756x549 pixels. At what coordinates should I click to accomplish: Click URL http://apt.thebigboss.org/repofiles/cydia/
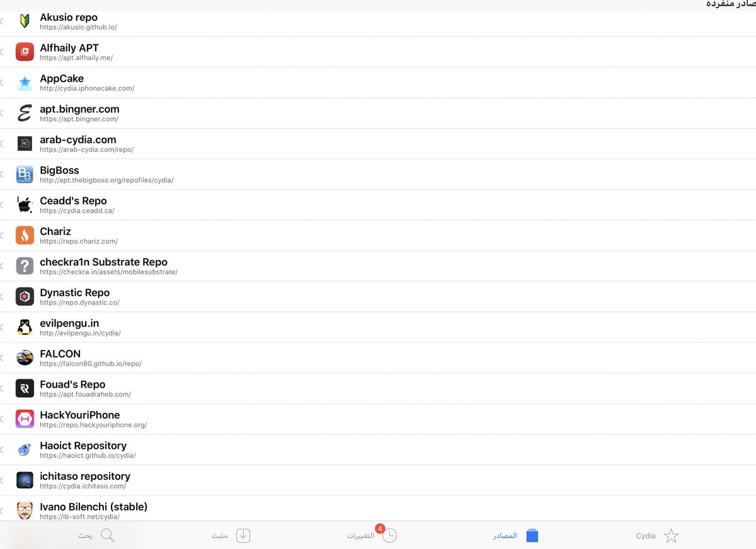coord(106,180)
